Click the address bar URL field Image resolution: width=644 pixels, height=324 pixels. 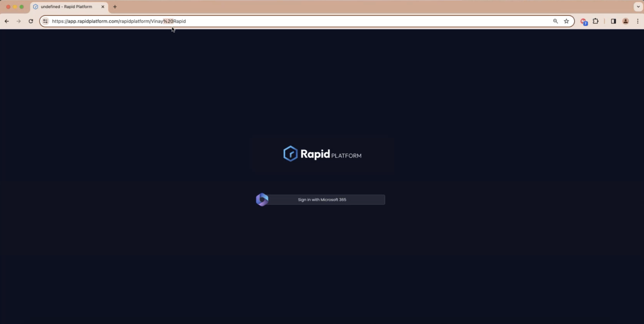(119, 21)
